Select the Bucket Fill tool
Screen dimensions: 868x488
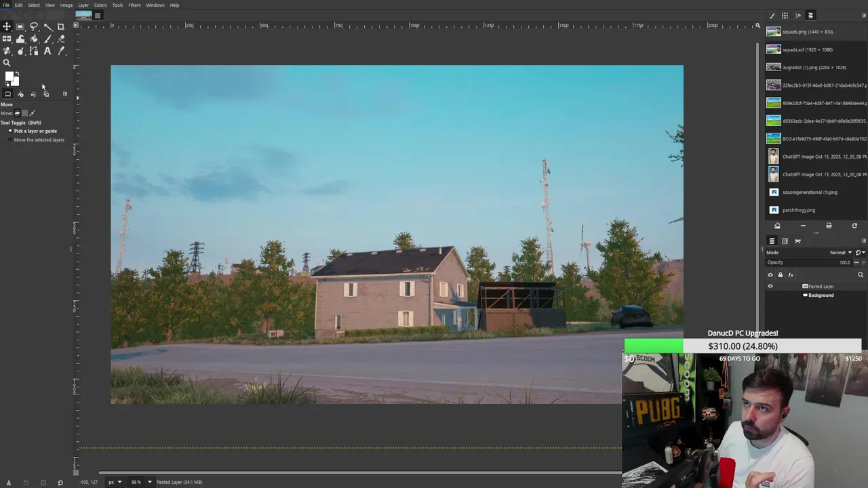[34, 39]
